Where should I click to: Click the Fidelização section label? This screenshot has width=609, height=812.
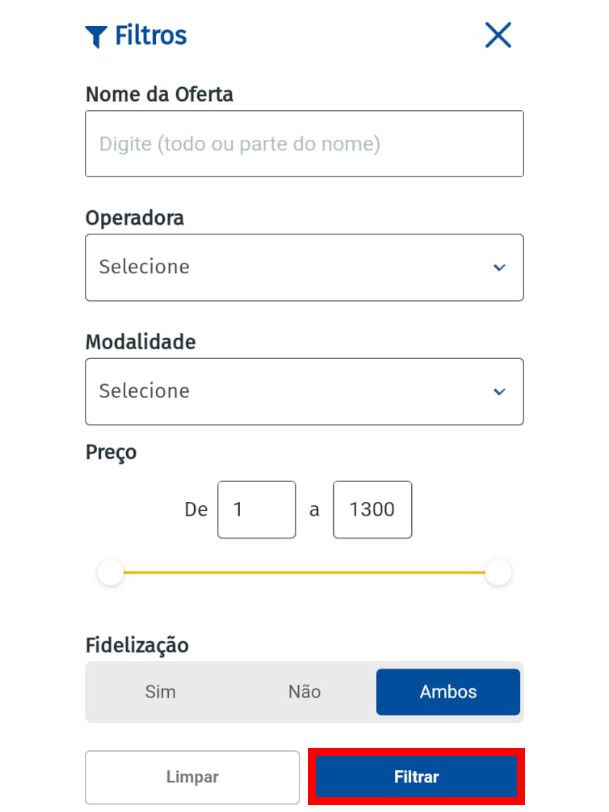tap(137, 645)
